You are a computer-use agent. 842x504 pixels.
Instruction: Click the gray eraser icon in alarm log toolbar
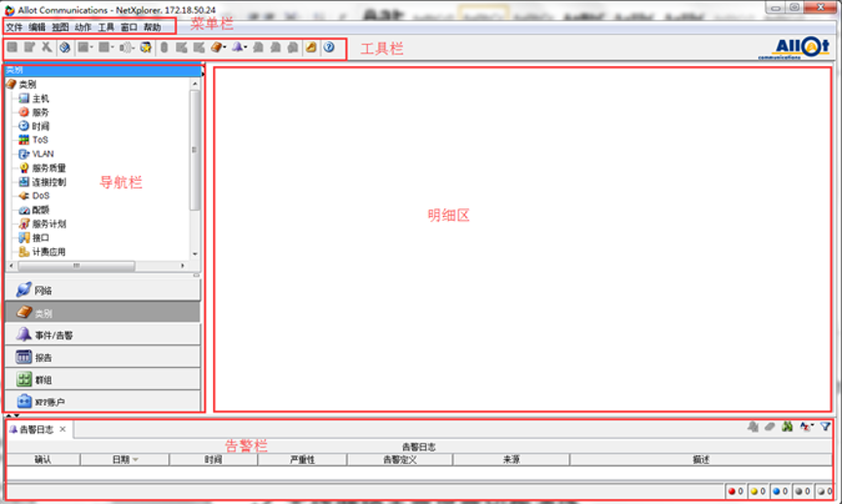770,427
